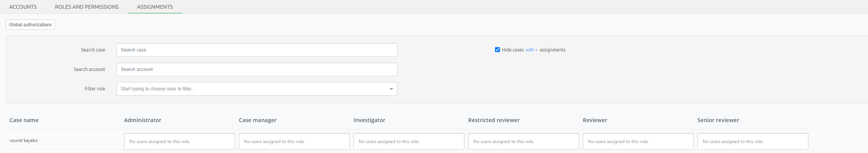Open the Roles and Permissions tab
This screenshot has height=153, width=868.
click(x=87, y=7)
